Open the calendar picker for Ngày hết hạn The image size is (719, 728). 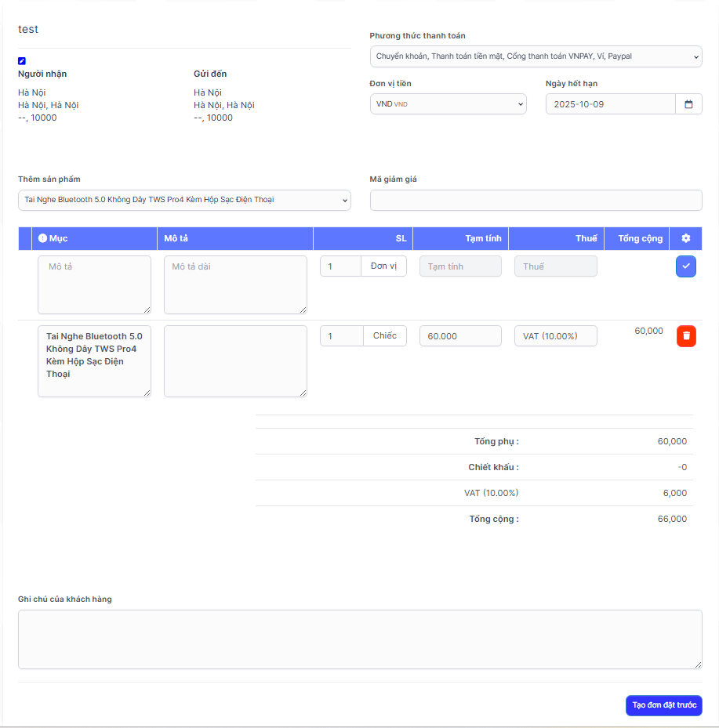click(x=688, y=104)
